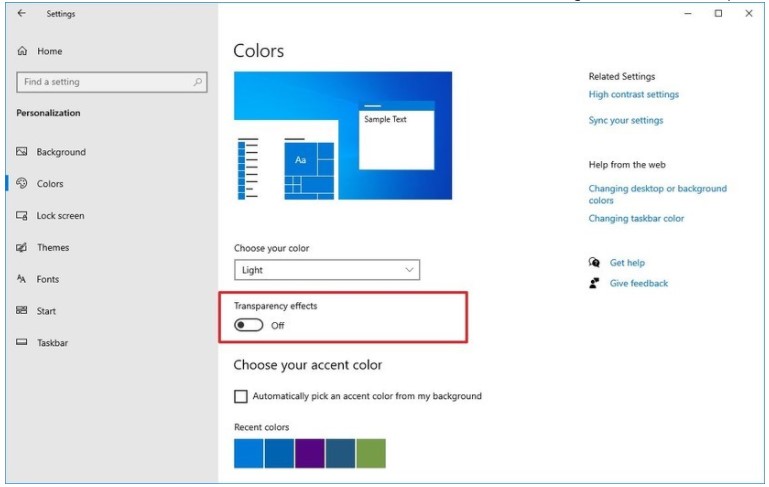
Task: Click the Home house icon
Action: coord(22,51)
